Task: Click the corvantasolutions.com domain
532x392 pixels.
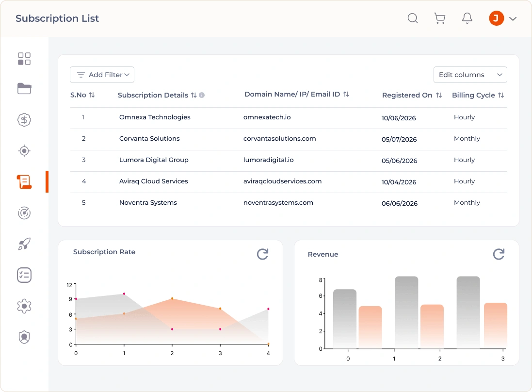Action: click(x=279, y=138)
